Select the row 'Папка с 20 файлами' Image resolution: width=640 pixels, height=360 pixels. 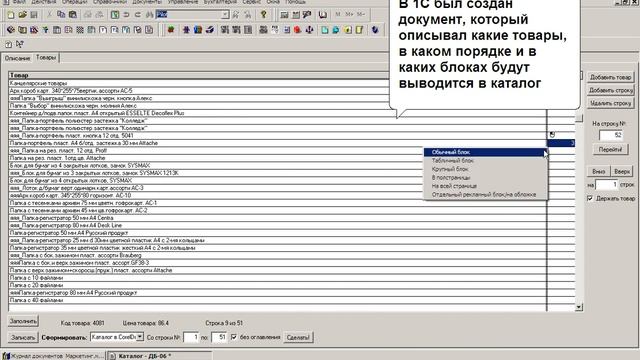[x=278, y=285]
